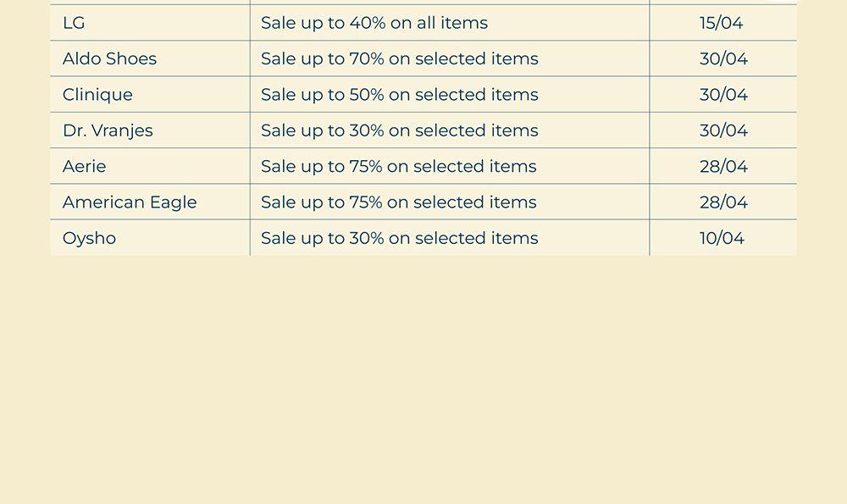The image size is (847, 504).
Task: Click the 28/04 date for American Eagle
Action: [x=723, y=202]
